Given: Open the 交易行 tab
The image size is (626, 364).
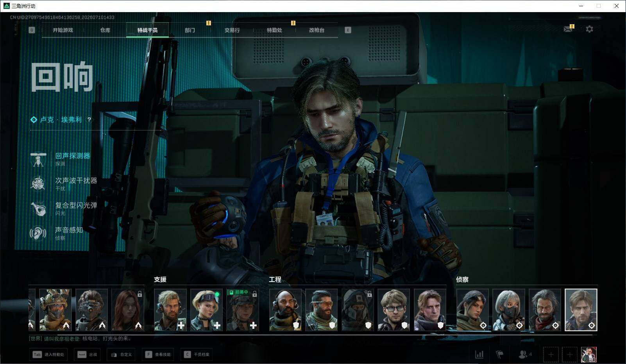Looking at the screenshot, I should [232, 30].
